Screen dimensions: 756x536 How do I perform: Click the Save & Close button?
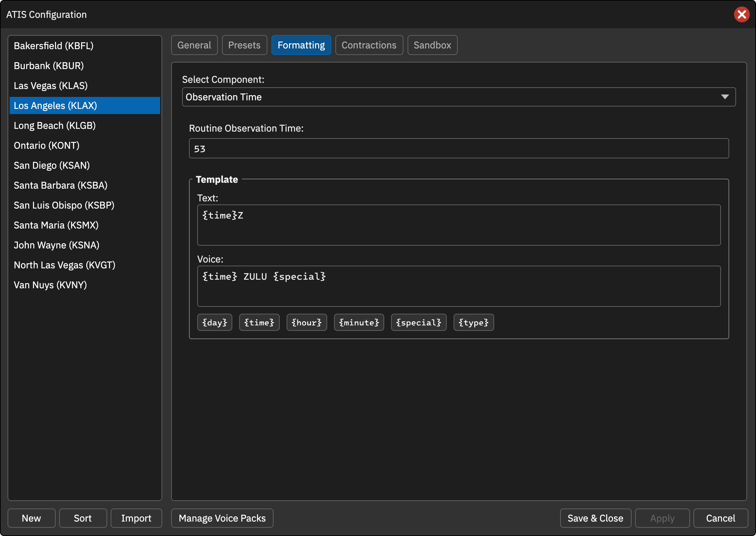[x=596, y=518]
